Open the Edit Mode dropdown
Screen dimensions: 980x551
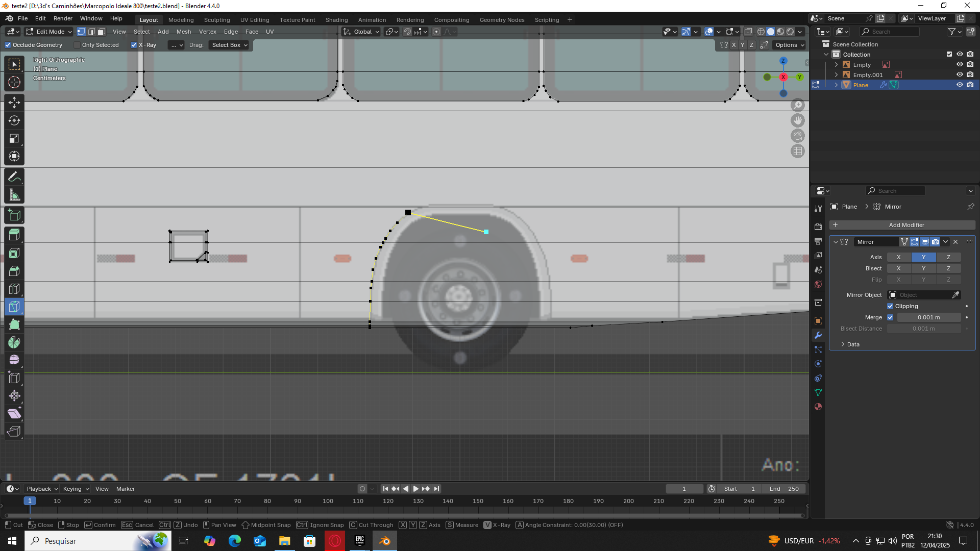click(x=50, y=32)
